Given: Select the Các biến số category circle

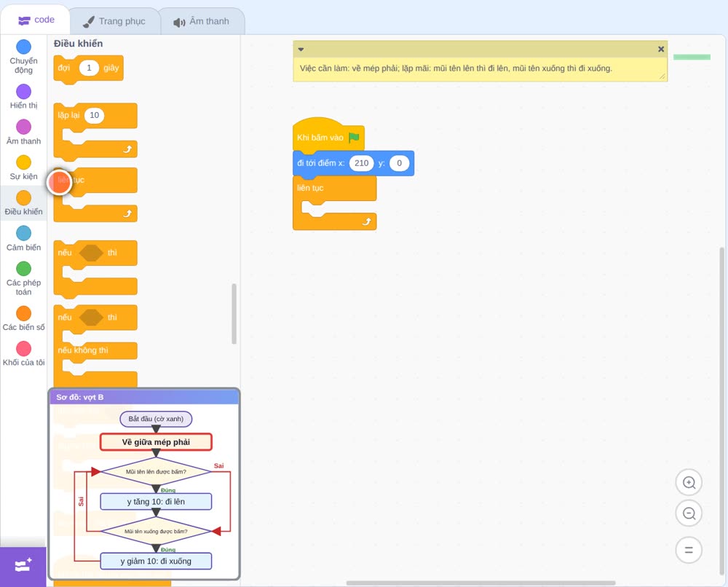Looking at the screenshot, I should coord(24,313).
